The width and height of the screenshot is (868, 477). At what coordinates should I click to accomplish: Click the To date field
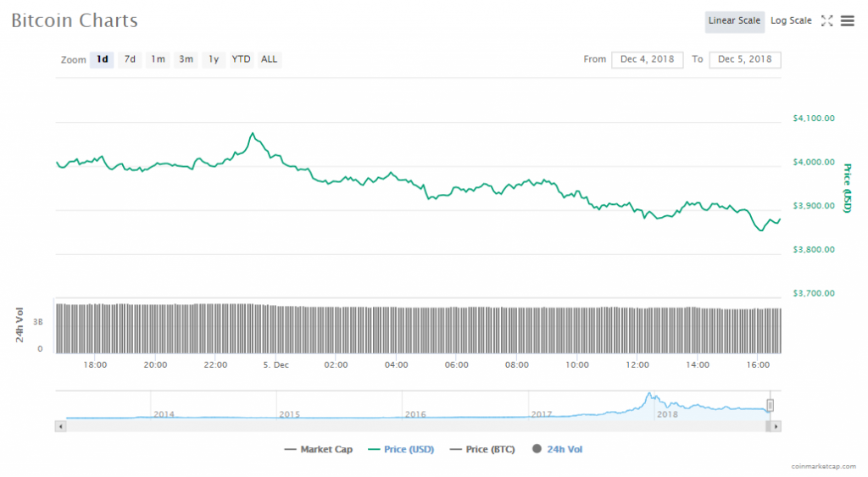[745, 59]
